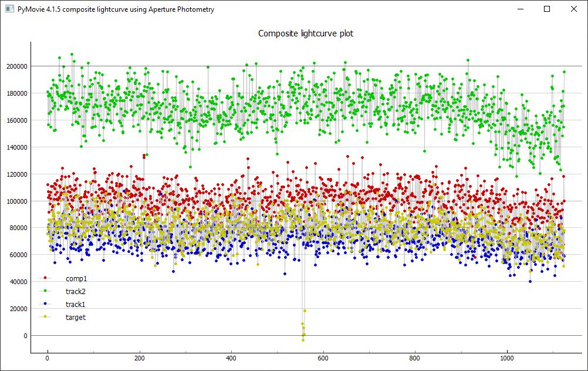Click the yellow target legend marker

tap(46, 317)
